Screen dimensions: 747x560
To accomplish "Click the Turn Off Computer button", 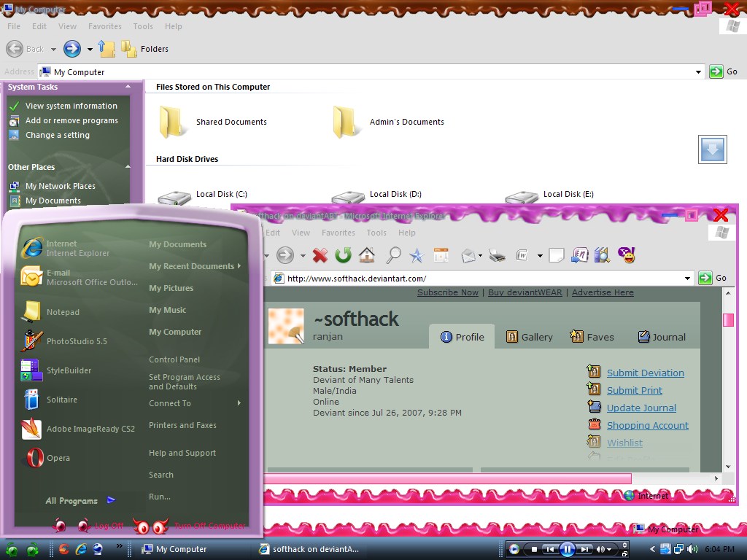I will [x=209, y=526].
